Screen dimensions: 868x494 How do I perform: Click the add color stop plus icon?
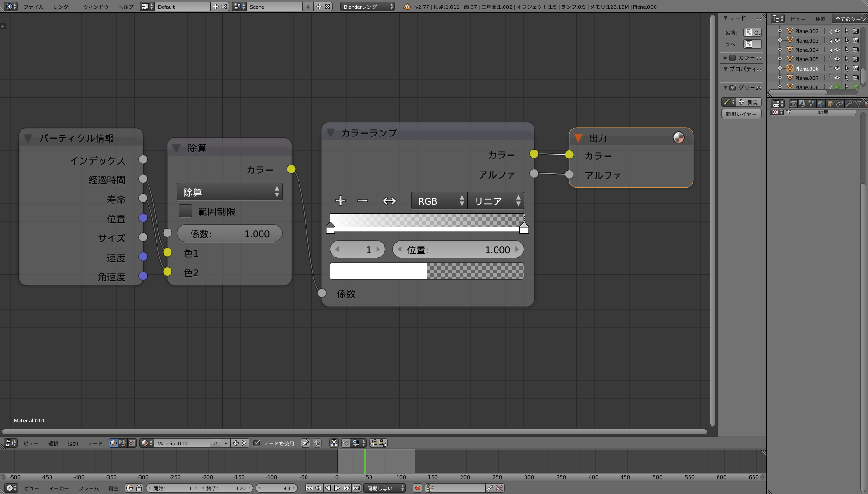click(x=340, y=201)
